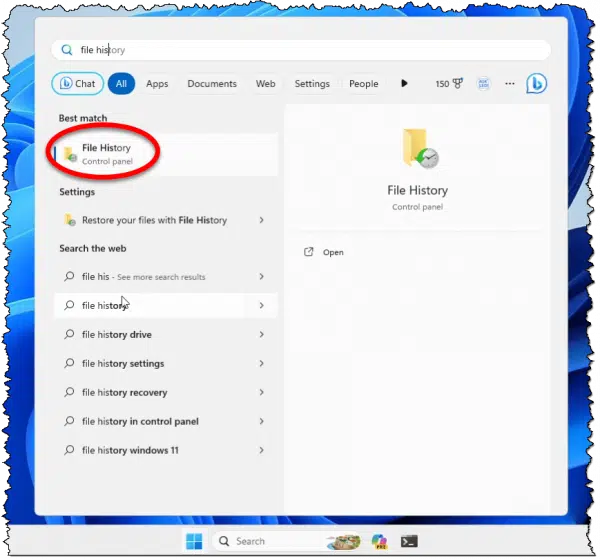The height and width of the screenshot is (559, 600).
Task: Click search icon beside 'file history recovery'
Action: (x=69, y=392)
